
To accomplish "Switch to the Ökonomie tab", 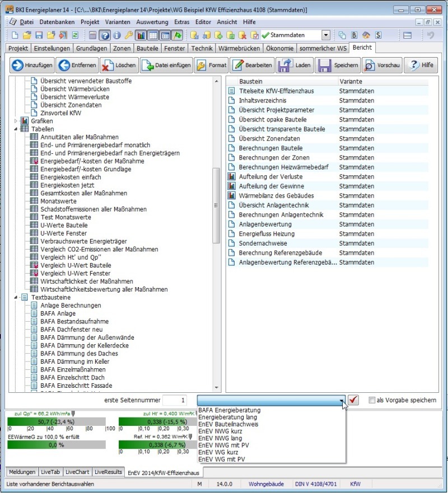I will 279,49.
